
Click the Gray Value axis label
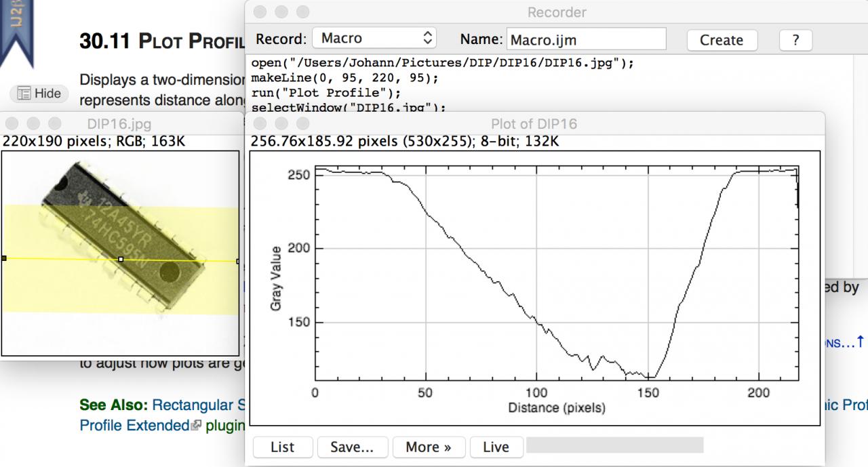[x=276, y=279]
